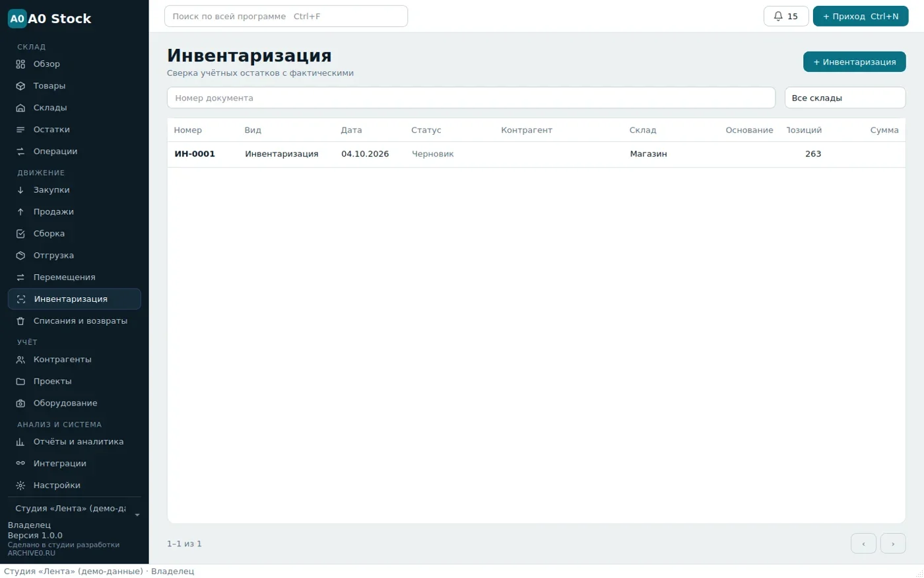Click the Отчёты и аналитика chart icon
The width and height of the screenshot is (924, 578).
[20, 441]
